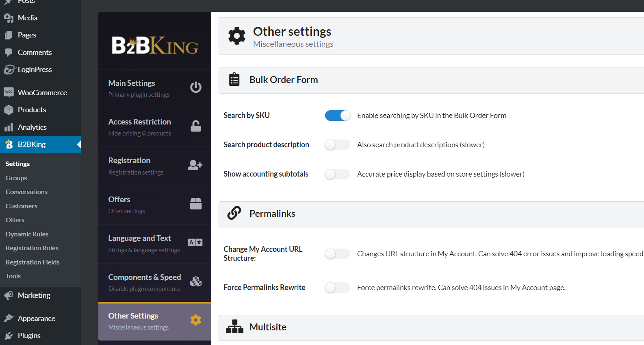Click the Plugins plug icon
Viewport: 644px width, 345px height.
9,336
